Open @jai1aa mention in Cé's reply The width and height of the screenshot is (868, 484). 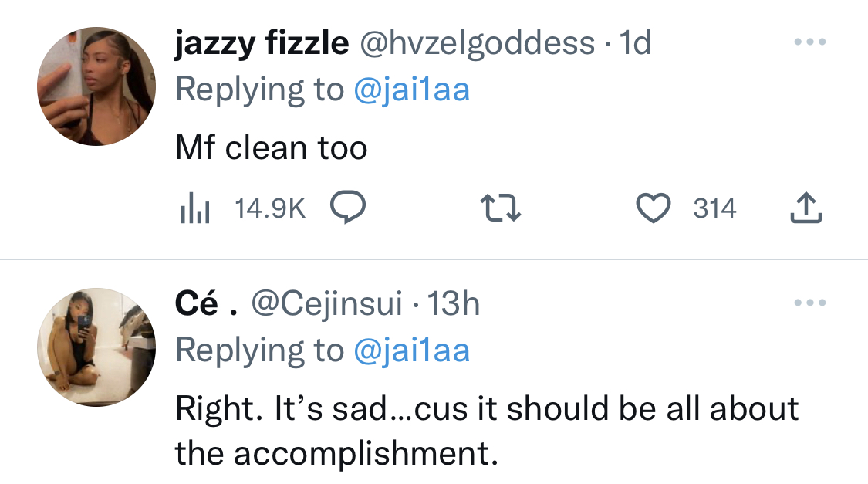tap(412, 350)
